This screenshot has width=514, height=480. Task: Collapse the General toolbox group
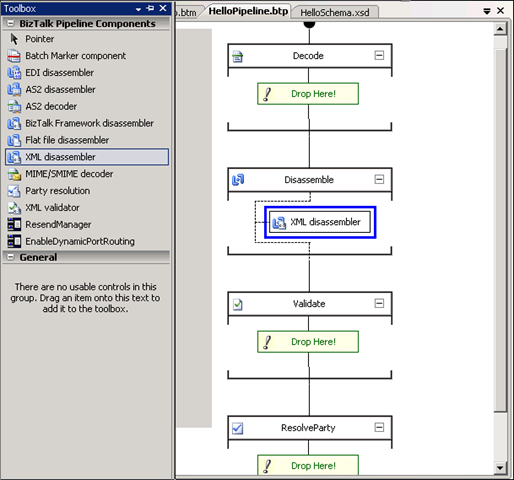coord(11,257)
